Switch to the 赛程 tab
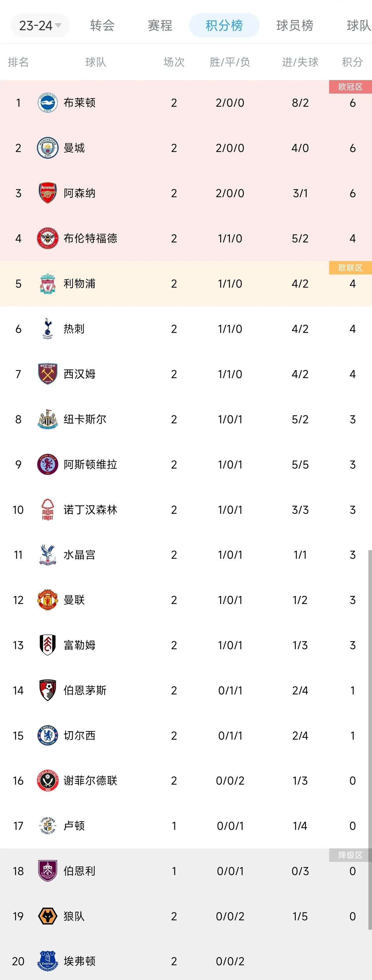Screen dimensions: 372x980 coord(160,26)
